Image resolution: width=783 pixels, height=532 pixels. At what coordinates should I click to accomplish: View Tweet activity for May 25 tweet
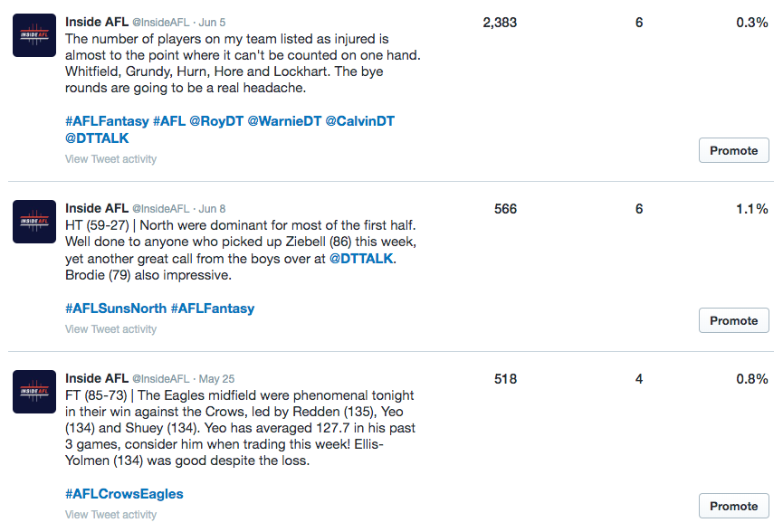point(110,515)
